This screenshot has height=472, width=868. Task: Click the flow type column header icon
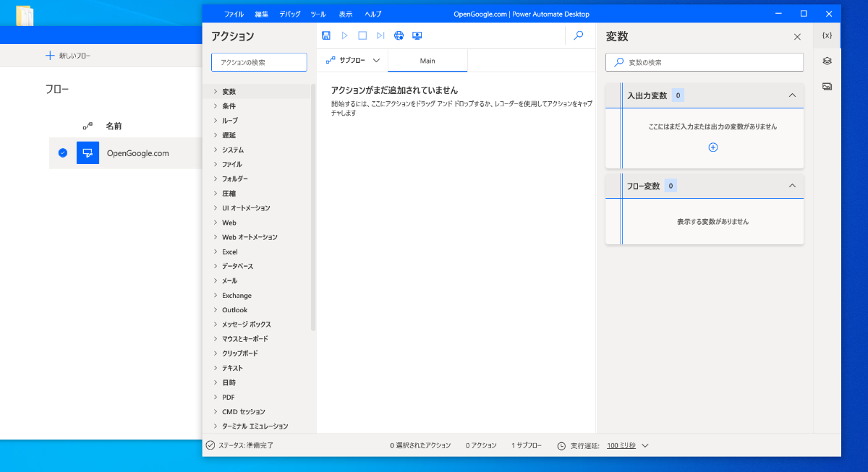88,126
